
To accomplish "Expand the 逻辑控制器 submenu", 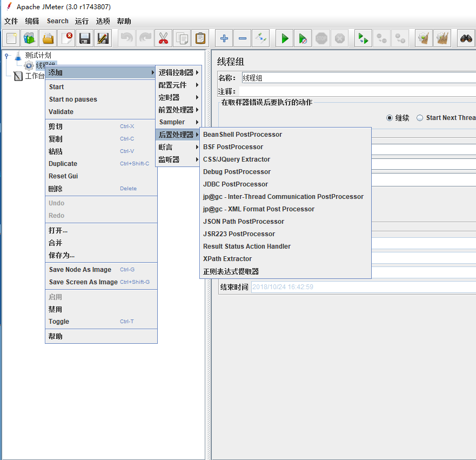I will [178, 72].
